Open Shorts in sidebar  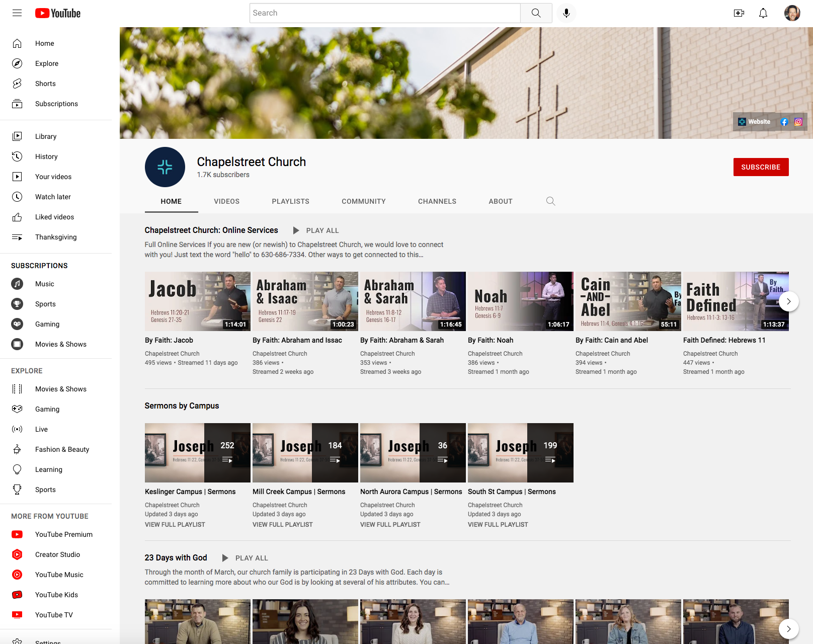click(56, 84)
